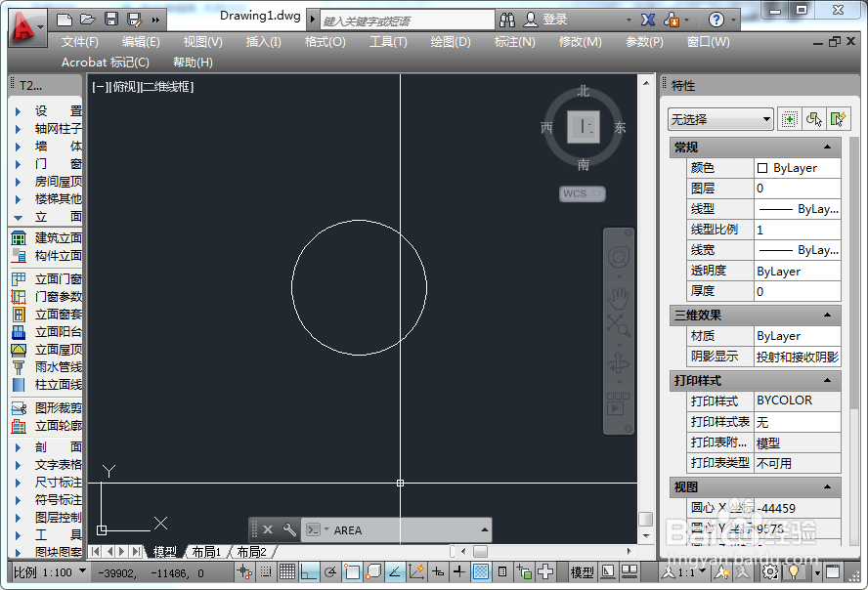Close the command line with the X button

[268, 529]
